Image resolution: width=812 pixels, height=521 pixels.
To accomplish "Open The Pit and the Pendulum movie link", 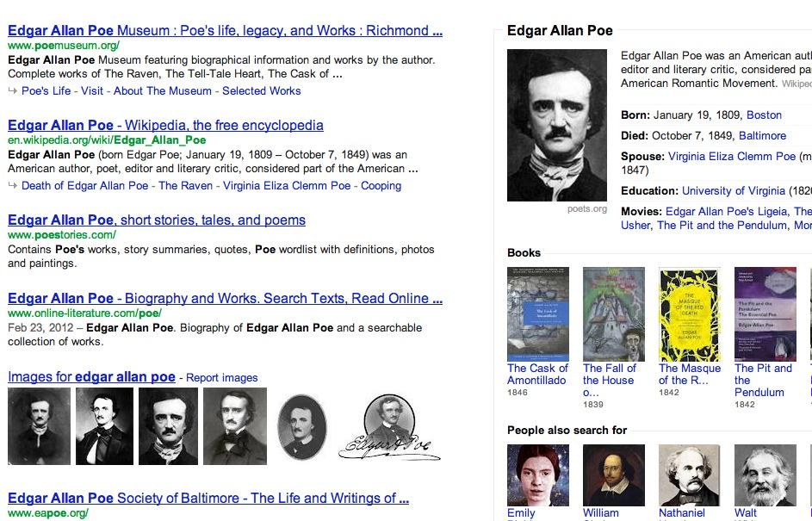I will (722, 226).
